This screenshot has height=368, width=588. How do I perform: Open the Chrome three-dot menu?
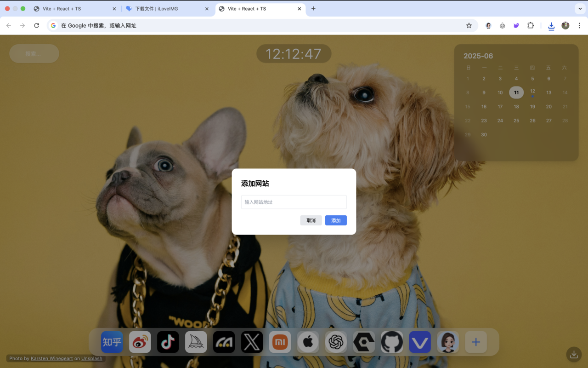[579, 26]
